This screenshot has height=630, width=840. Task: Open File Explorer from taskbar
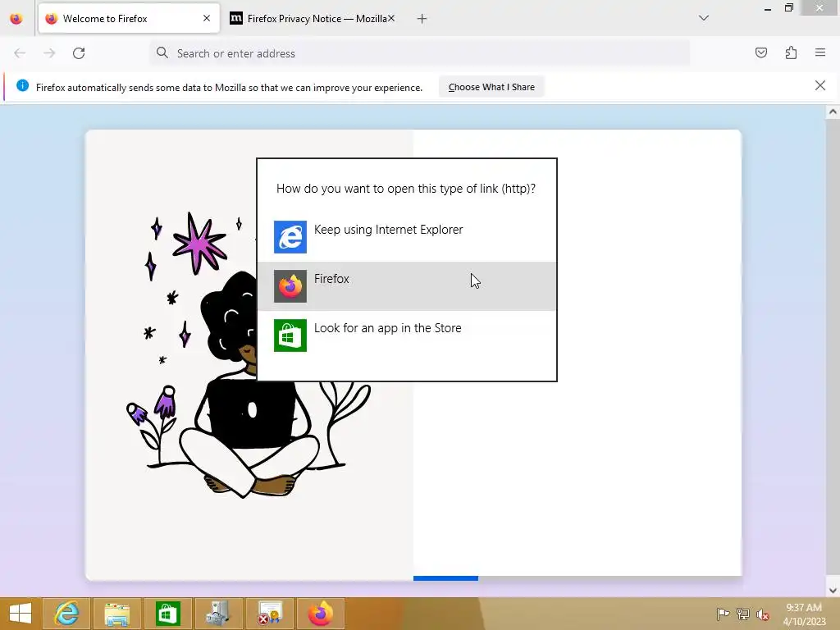(x=117, y=614)
